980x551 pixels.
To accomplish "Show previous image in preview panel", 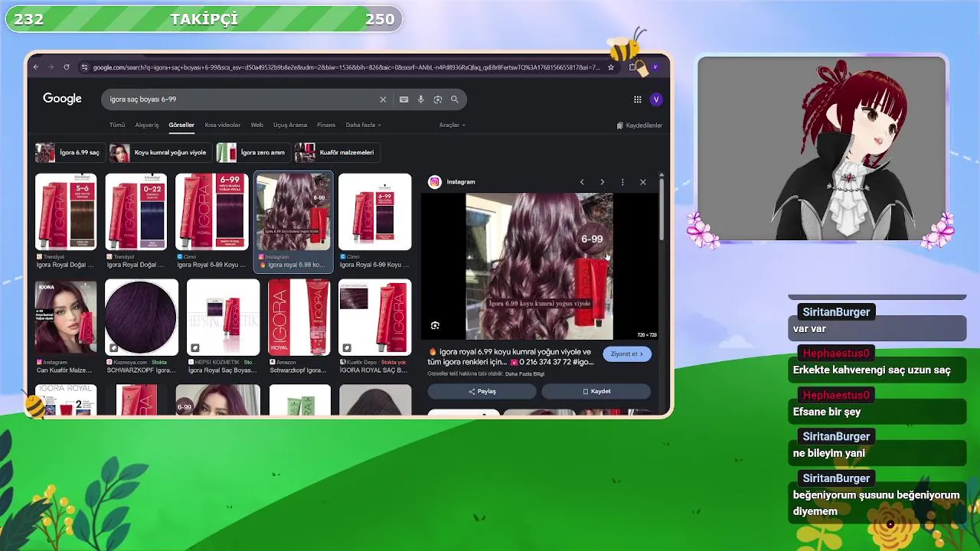I will pos(582,182).
